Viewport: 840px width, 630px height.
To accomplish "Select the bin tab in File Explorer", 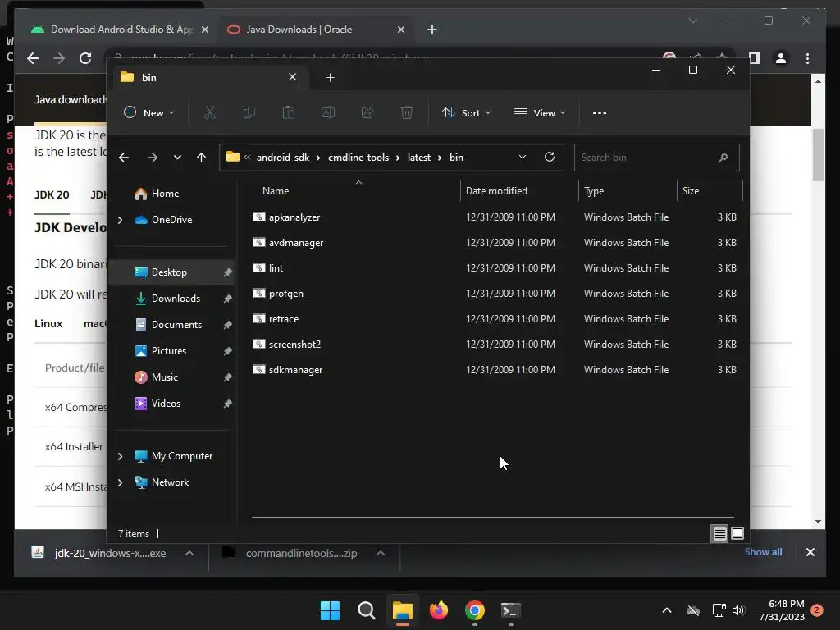I will tap(209, 78).
